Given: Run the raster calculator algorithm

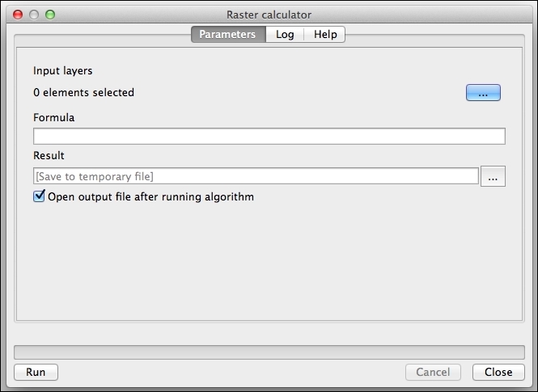Looking at the screenshot, I should [x=36, y=372].
